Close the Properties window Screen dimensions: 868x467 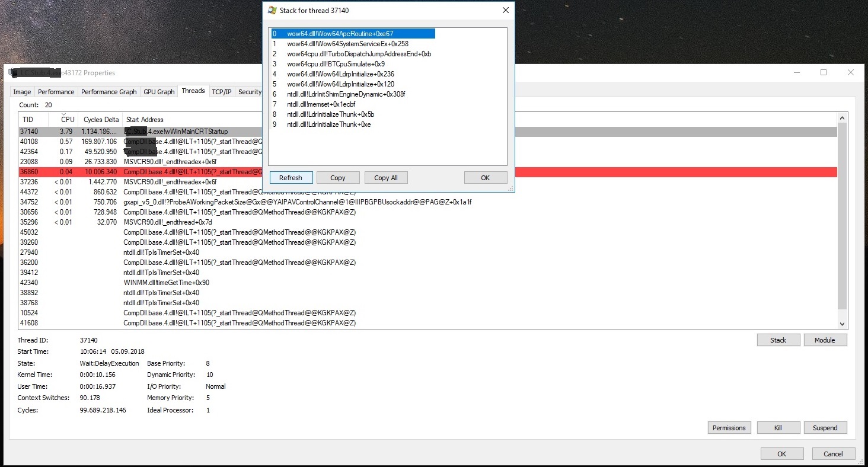(851, 72)
